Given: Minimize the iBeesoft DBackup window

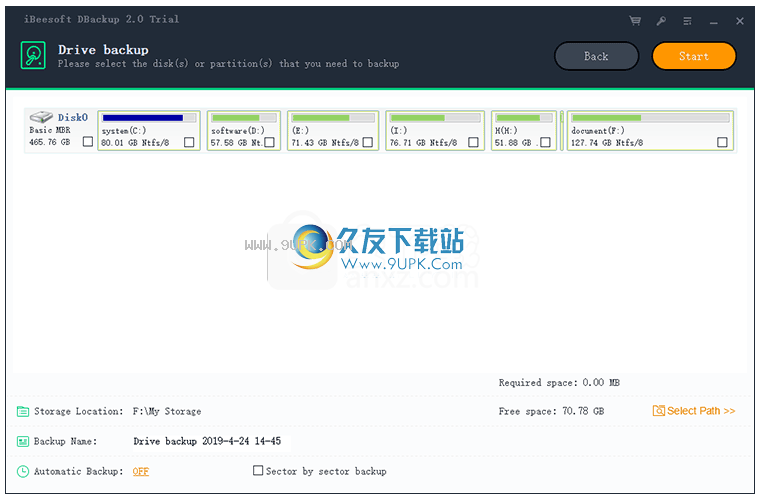Looking at the screenshot, I should pos(713,21).
